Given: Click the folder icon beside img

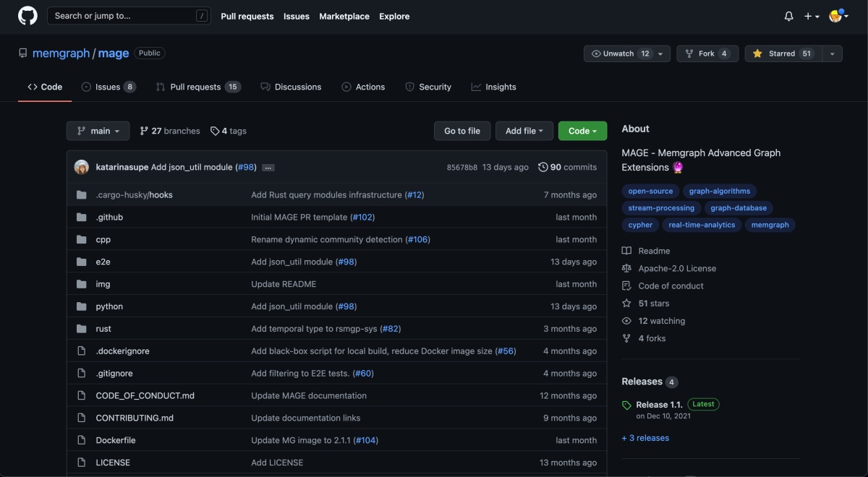Looking at the screenshot, I should tap(81, 284).
